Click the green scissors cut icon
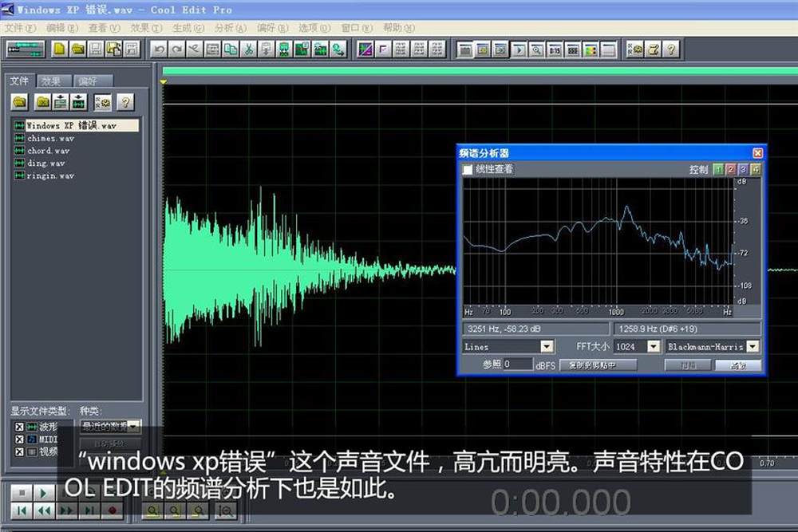 (249, 49)
